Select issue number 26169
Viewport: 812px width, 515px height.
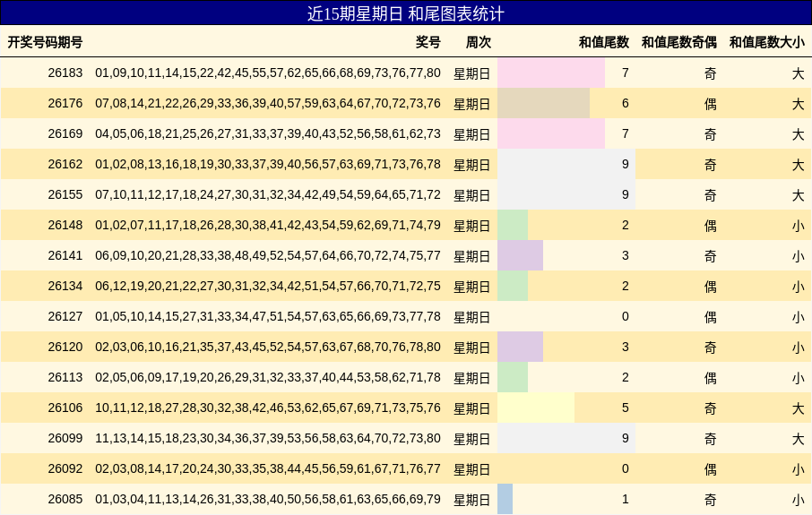tap(65, 134)
